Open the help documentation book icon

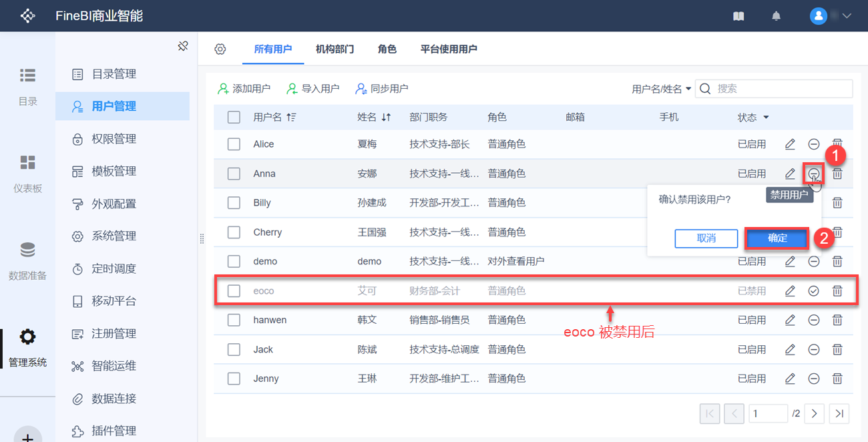(x=738, y=16)
